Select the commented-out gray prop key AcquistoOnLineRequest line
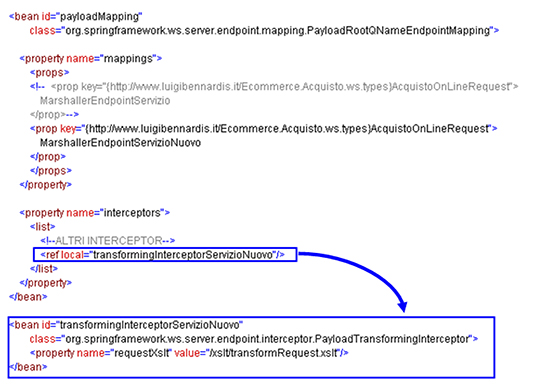 [x=274, y=86]
